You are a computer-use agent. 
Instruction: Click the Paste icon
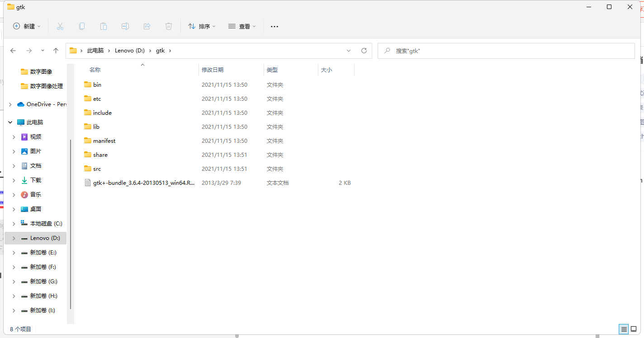click(104, 26)
